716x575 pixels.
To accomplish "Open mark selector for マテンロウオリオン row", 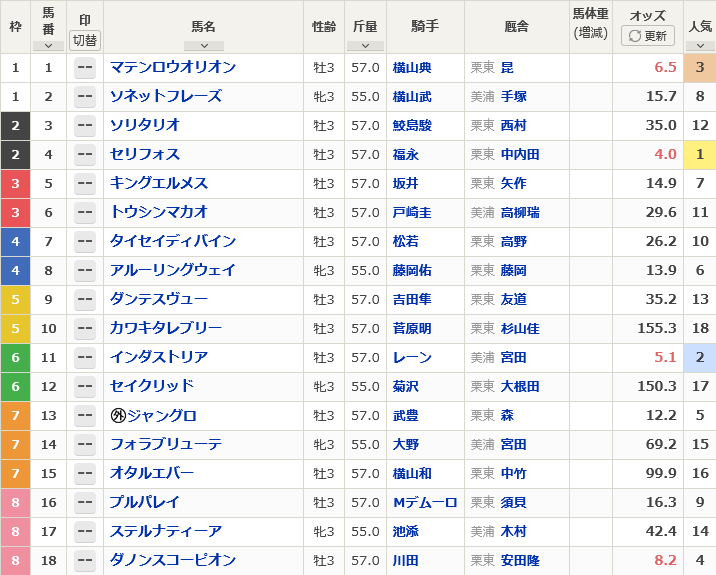I will coord(85,68).
